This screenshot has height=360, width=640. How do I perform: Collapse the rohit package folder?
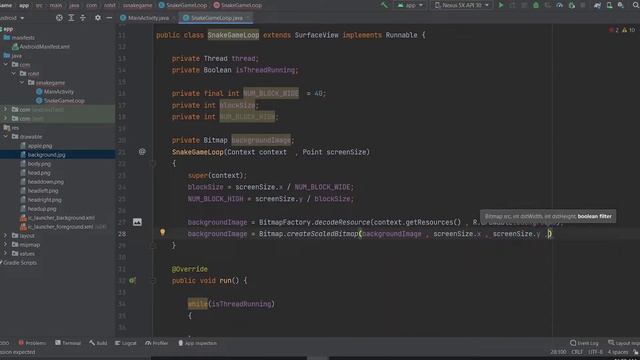(14, 73)
